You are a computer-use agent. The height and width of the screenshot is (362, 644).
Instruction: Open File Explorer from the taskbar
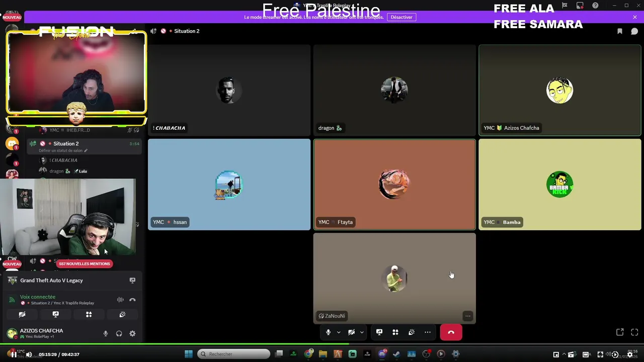click(x=323, y=354)
